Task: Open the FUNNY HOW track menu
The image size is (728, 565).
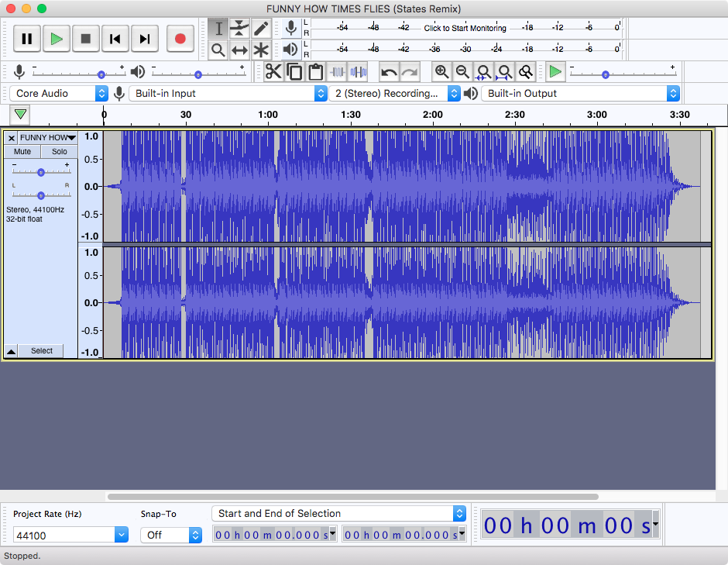Action: [x=47, y=137]
